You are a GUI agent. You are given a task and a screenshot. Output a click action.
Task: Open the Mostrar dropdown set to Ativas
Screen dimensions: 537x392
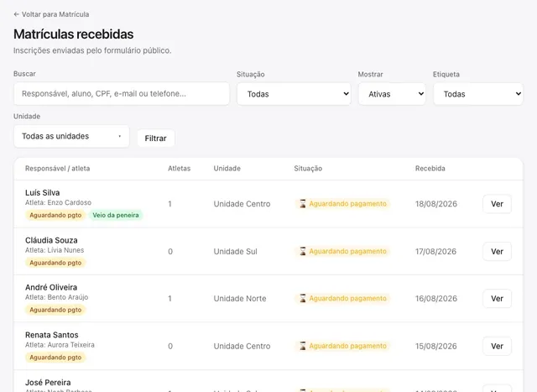coord(392,94)
